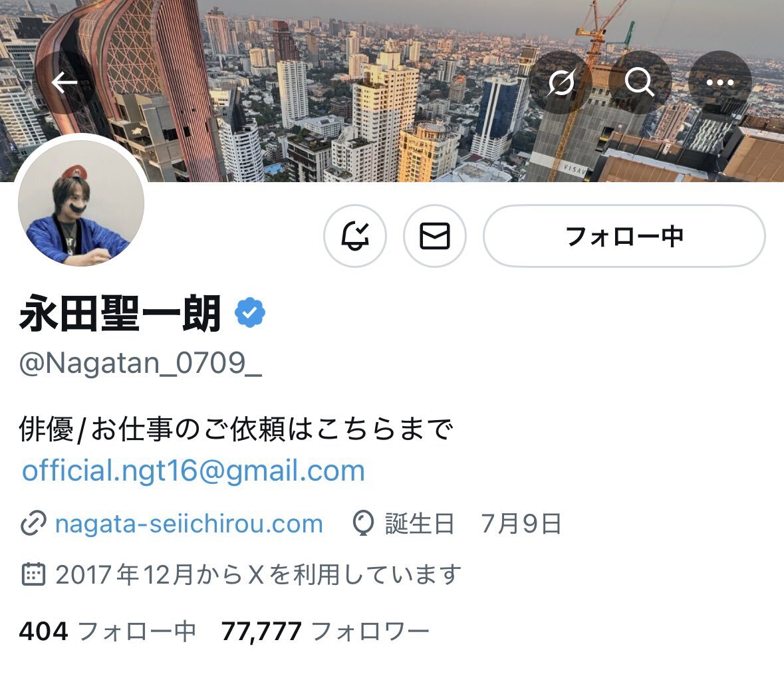Tap the 誕生日 7月9日 birthday text
The width and height of the screenshot is (784, 678).
click(473, 524)
